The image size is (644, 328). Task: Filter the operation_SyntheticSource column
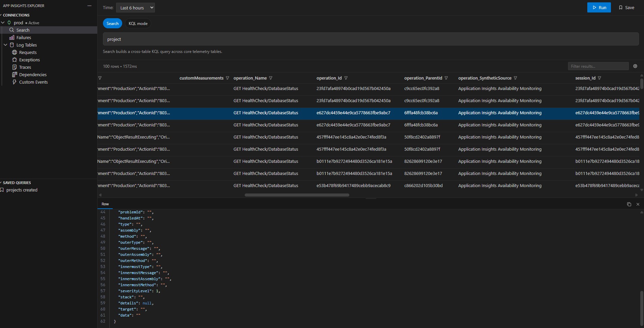coord(515,78)
